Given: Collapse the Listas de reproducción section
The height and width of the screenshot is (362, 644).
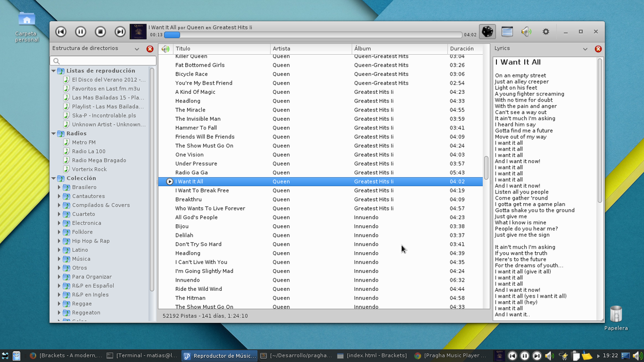Looking at the screenshot, I should (54, 71).
